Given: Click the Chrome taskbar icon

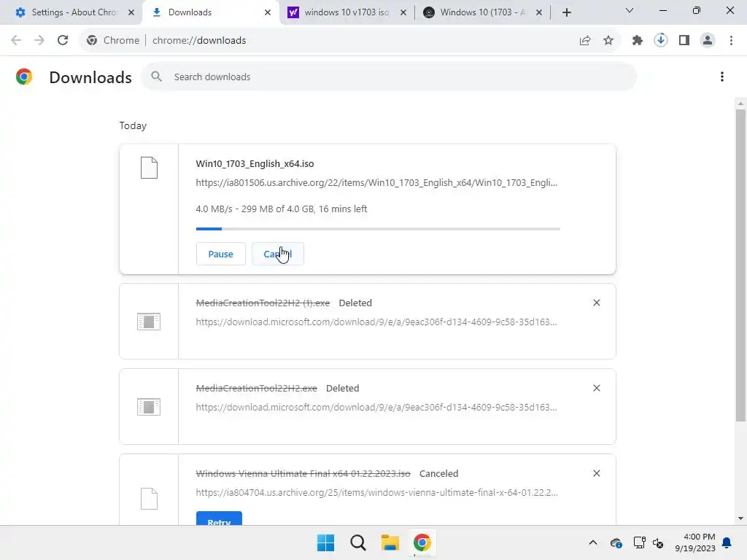Looking at the screenshot, I should pos(422,542).
